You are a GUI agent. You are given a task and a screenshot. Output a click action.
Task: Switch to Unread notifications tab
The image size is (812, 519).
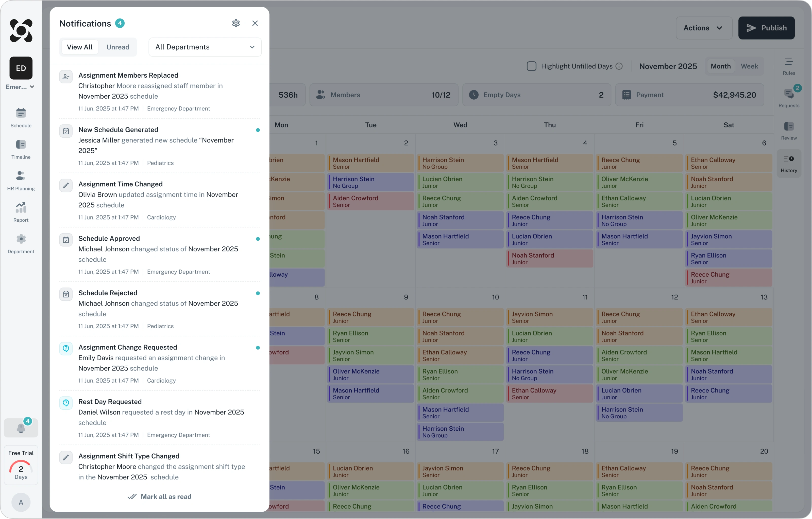coord(118,47)
